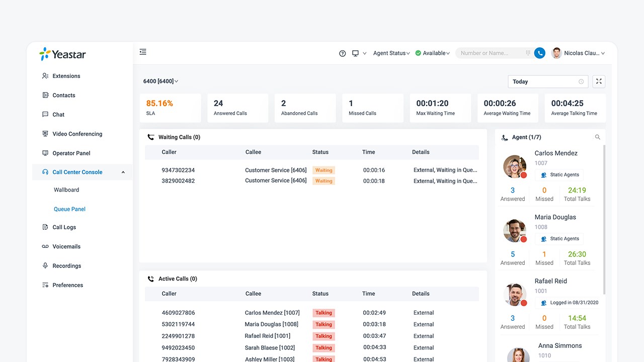Click Rafael Reid's avatar photo
Image resolution: width=644 pixels, height=362 pixels.
click(515, 294)
